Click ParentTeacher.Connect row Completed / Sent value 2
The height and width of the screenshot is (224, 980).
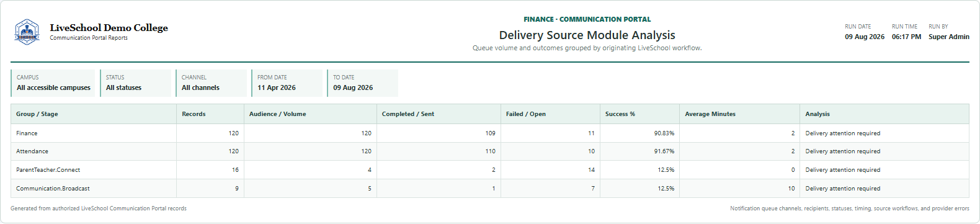point(494,170)
